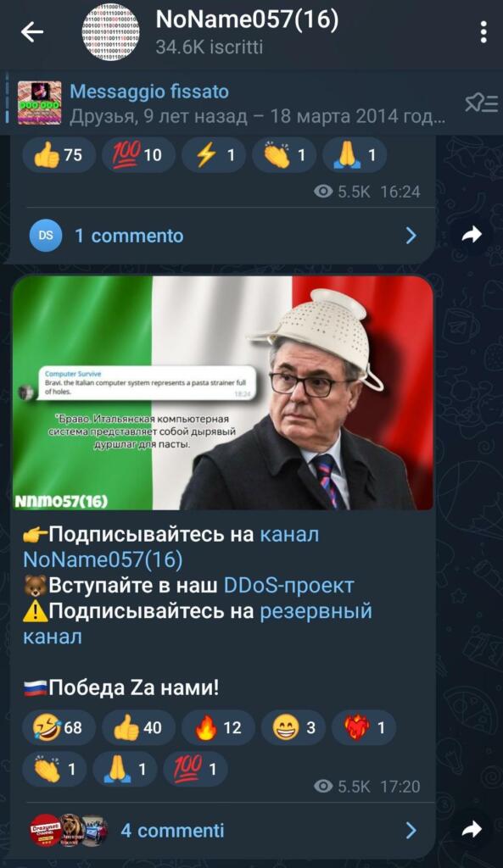
Task: Forward the Italian flag post
Action: pos(472,830)
